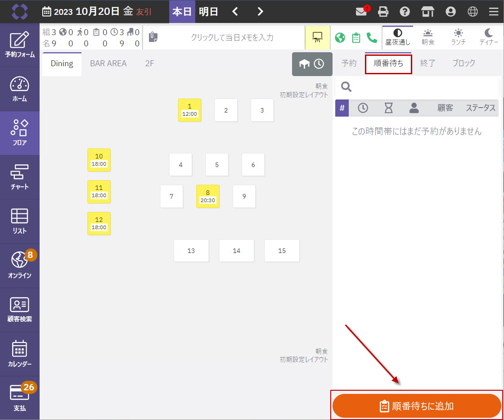Open the printer icon in top bar

point(383,12)
